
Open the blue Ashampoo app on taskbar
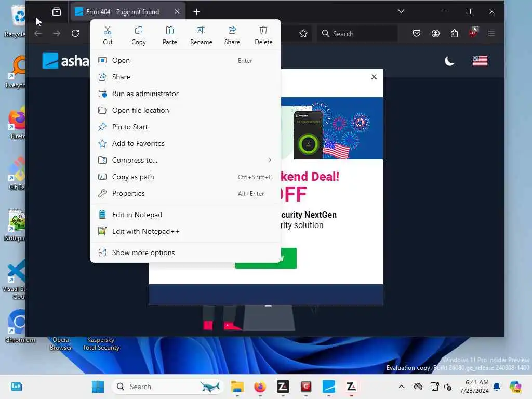click(x=329, y=387)
